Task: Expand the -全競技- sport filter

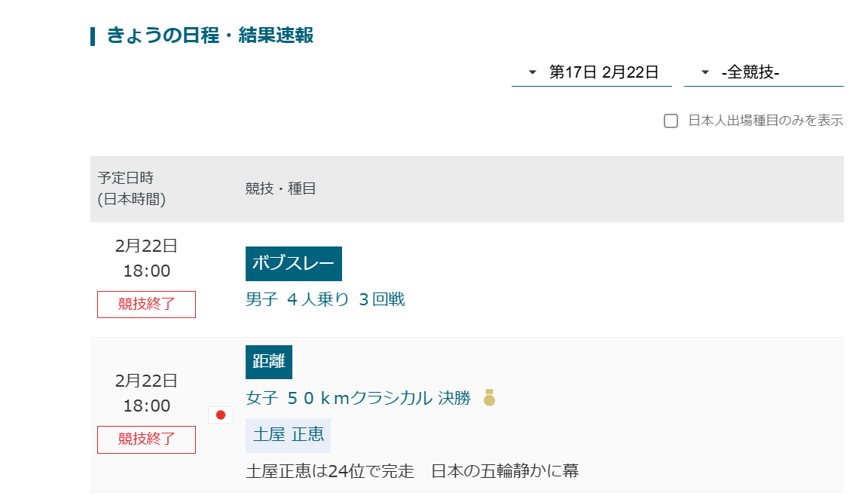Action: [x=763, y=72]
